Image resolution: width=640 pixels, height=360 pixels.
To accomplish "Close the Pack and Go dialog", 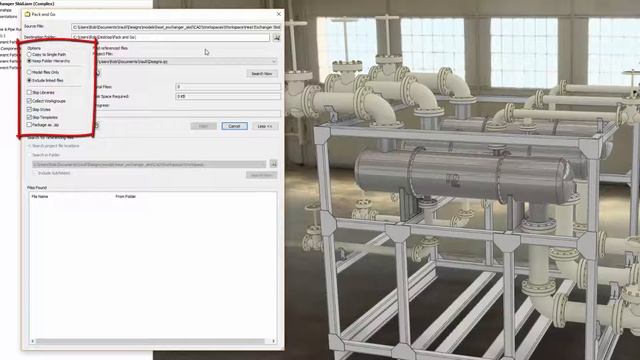I will 279,14.
